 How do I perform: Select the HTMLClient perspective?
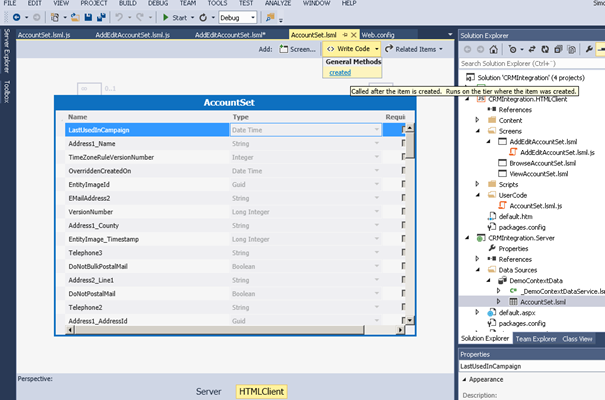click(260, 391)
